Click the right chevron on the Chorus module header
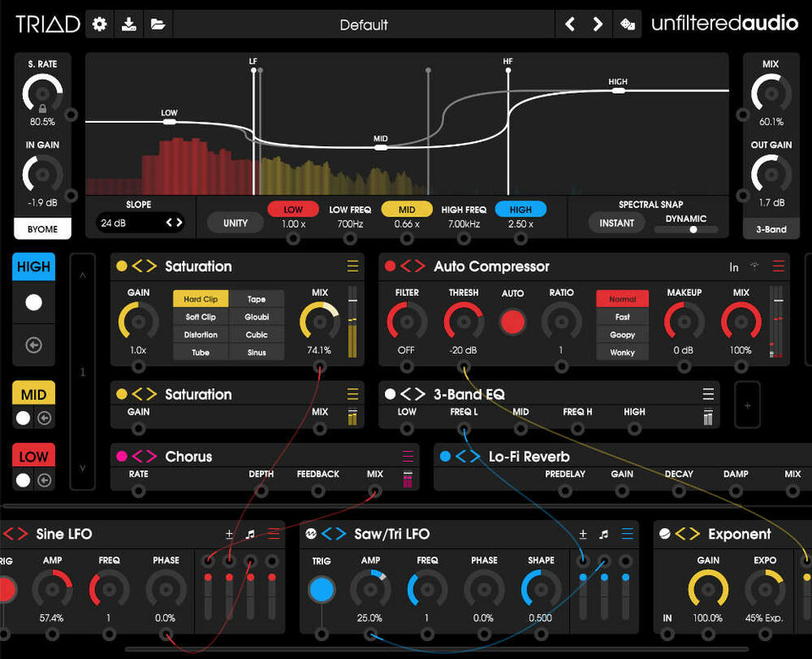 pos(149,456)
